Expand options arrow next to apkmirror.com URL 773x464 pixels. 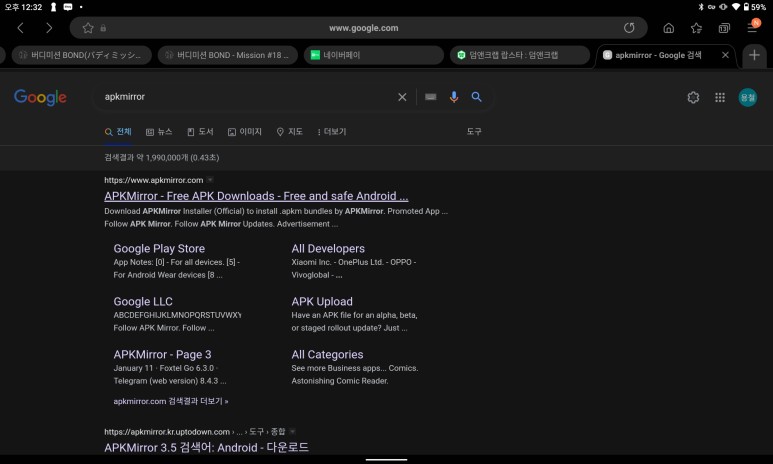pyautogui.click(x=210, y=180)
